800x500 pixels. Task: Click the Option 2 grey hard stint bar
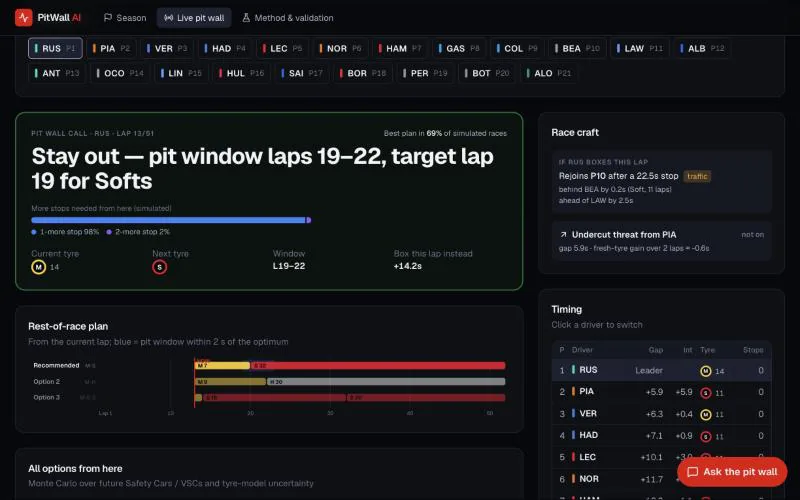click(386, 382)
